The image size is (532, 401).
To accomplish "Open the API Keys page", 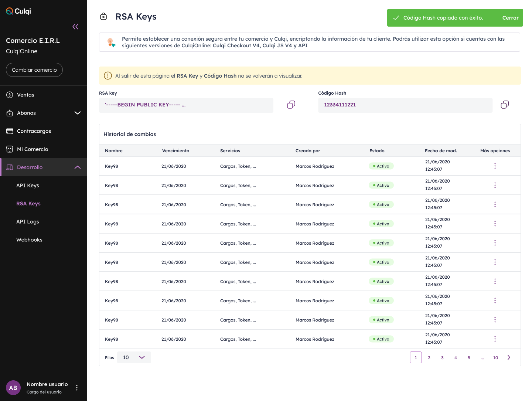I will (x=28, y=186).
